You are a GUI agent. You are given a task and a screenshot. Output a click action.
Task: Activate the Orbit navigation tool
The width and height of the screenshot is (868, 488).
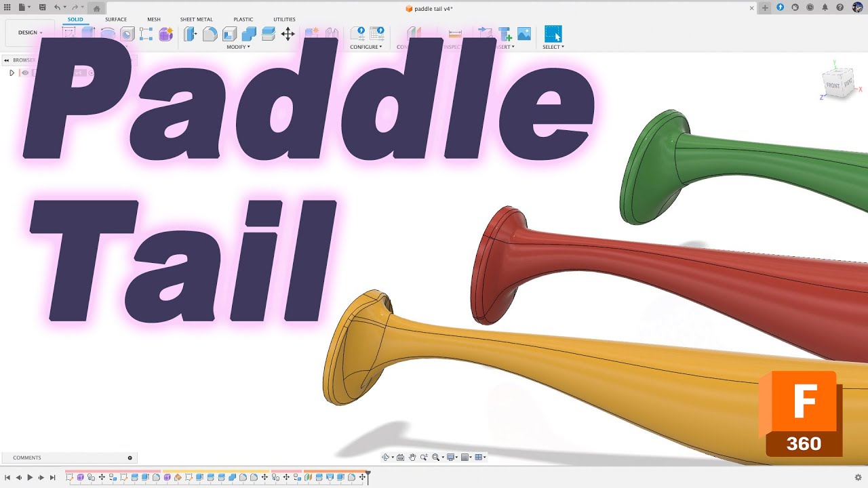click(x=385, y=457)
